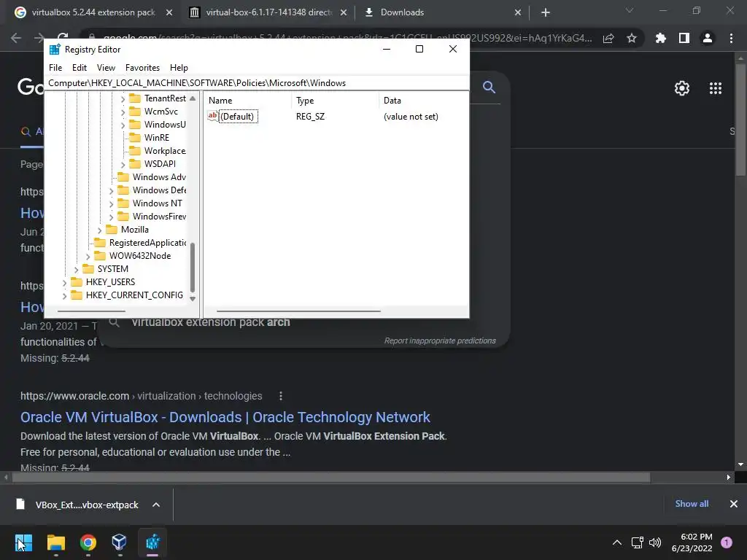Expand the WSDAPI key
Viewport: 747px width, 560px height.
pos(123,164)
